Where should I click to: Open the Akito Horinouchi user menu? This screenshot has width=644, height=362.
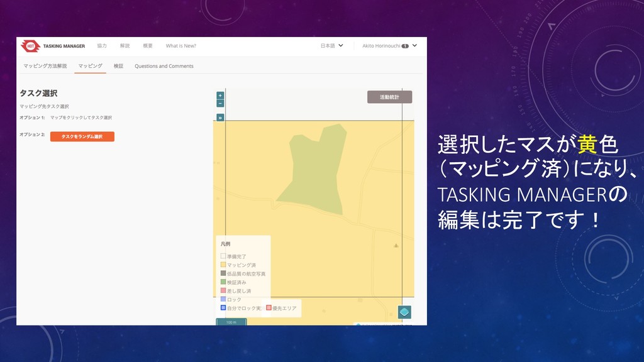click(x=389, y=45)
